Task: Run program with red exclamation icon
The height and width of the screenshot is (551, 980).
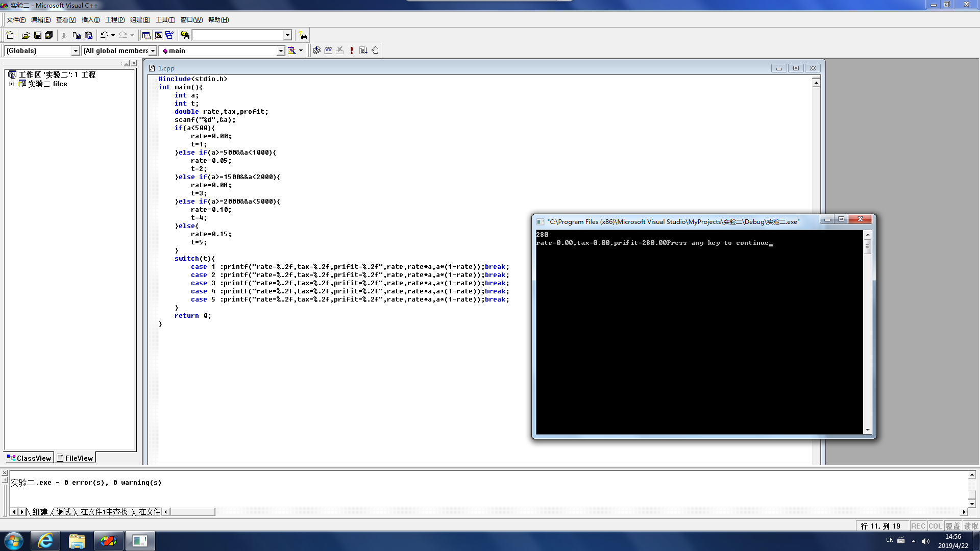Action: click(x=352, y=51)
